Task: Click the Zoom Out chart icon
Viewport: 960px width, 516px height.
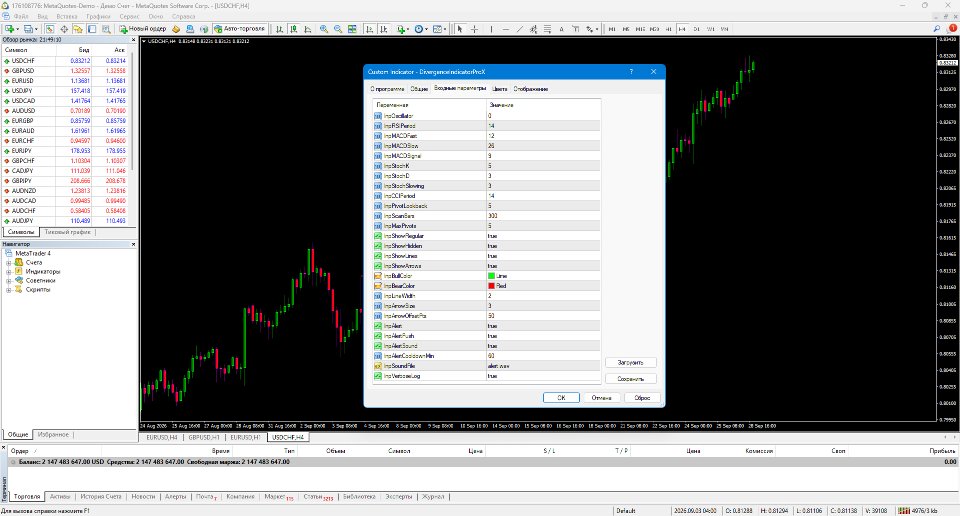Action: [337, 29]
